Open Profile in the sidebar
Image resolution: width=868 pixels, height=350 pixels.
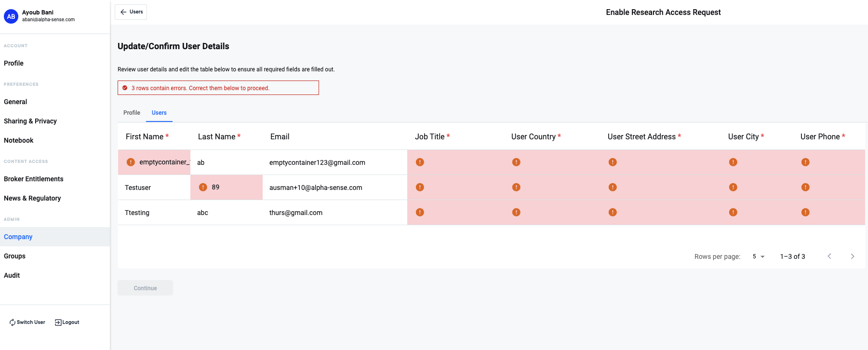point(55,63)
